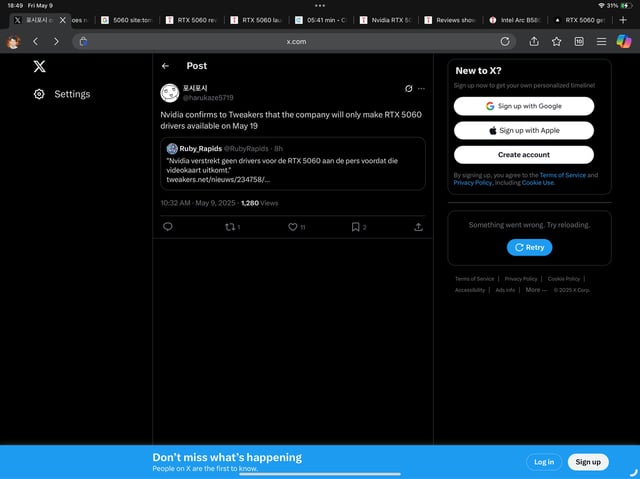The image size is (640, 479).
Task: Open the Privacy Policy link in signup text
Action: pyautogui.click(x=473, y=183)
